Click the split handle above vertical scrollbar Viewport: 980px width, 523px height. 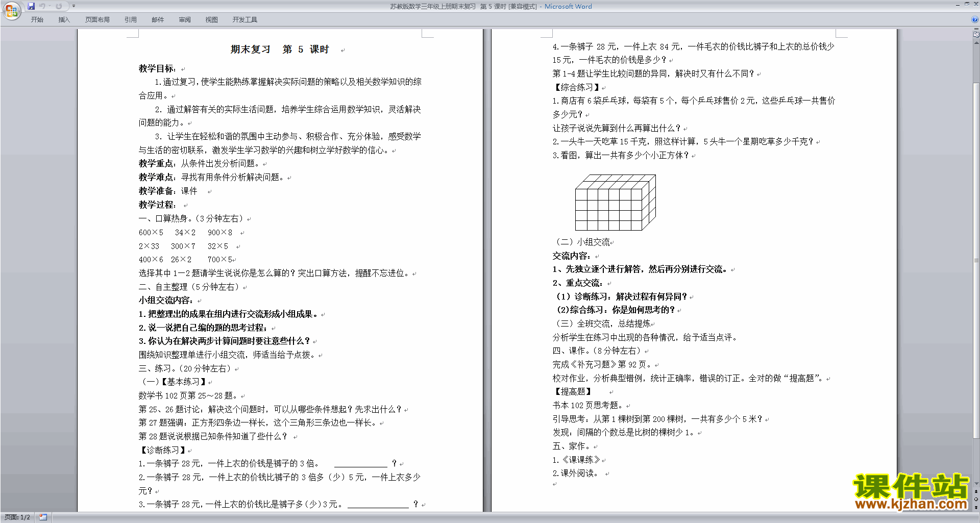pos(976,30)
